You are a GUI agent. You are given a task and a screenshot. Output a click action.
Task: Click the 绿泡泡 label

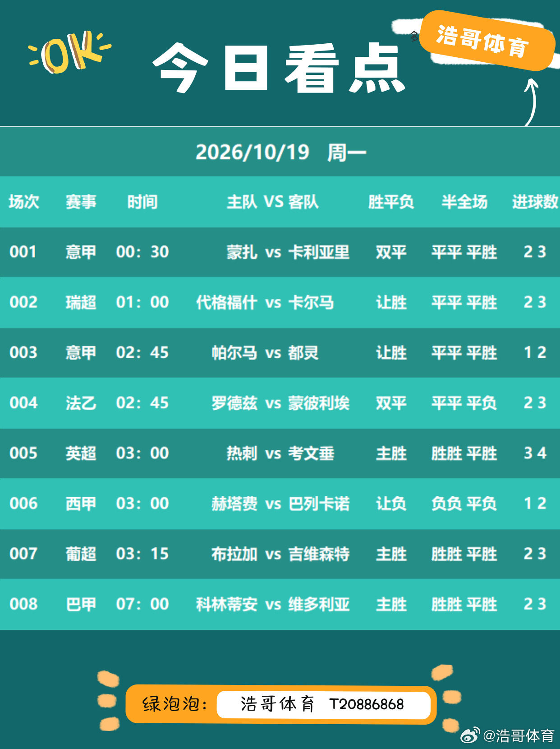(x=175, y=704)
